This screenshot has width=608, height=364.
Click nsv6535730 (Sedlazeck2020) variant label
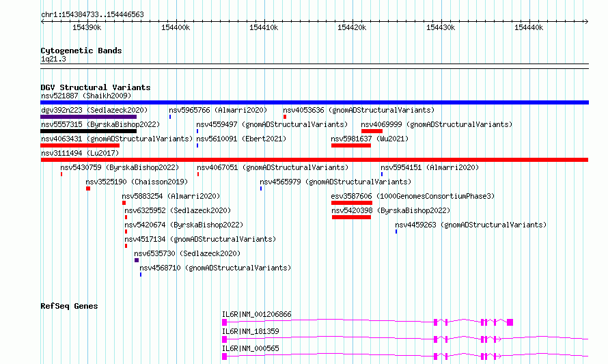tap(187, 253)
